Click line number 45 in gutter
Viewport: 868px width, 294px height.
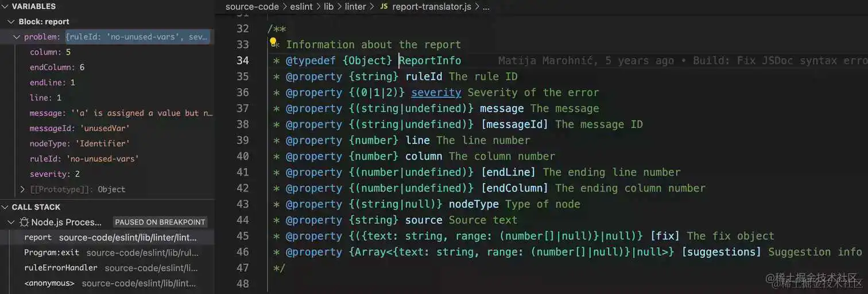click(242, 236)
